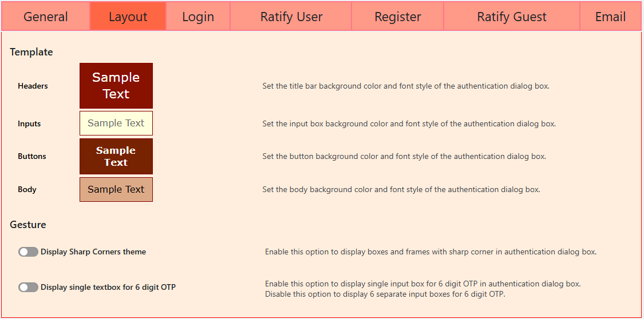This screenshot has height=319, width=644.
Task: Click 'Disable this option to display 6 separate' text
Action: [x=385, y=294]
